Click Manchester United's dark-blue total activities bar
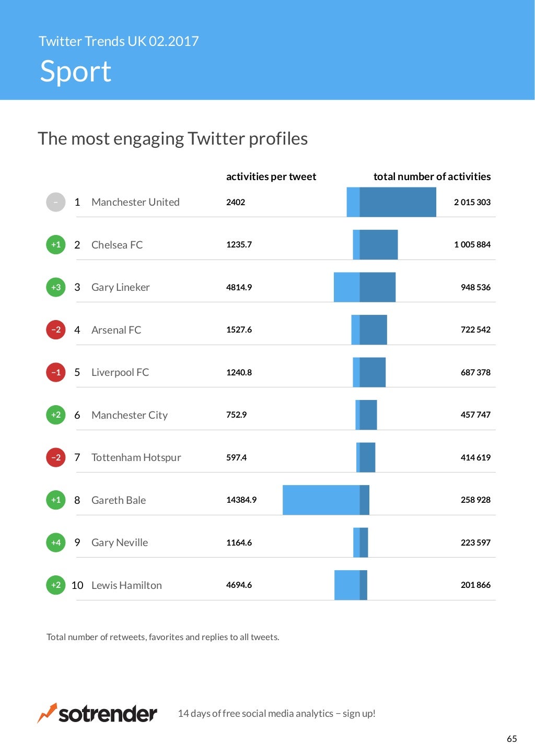The width and height of the screenshot is (535, 756). [398, 202]
